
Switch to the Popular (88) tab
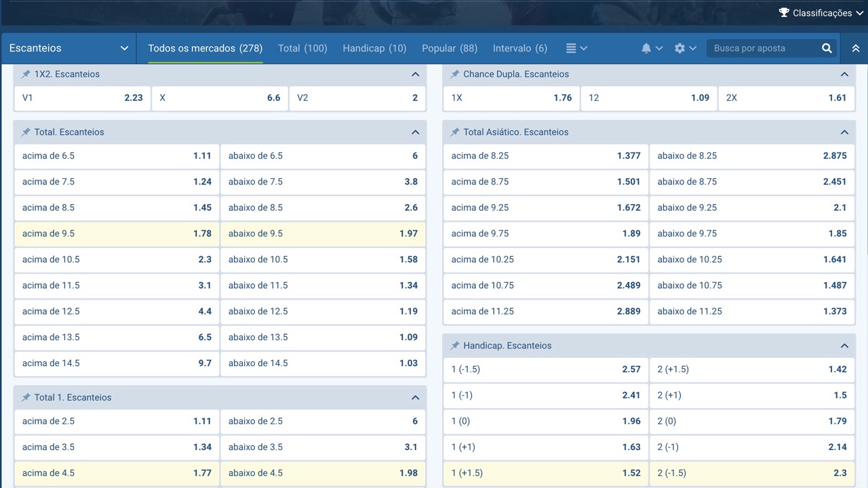pos(449,48)
